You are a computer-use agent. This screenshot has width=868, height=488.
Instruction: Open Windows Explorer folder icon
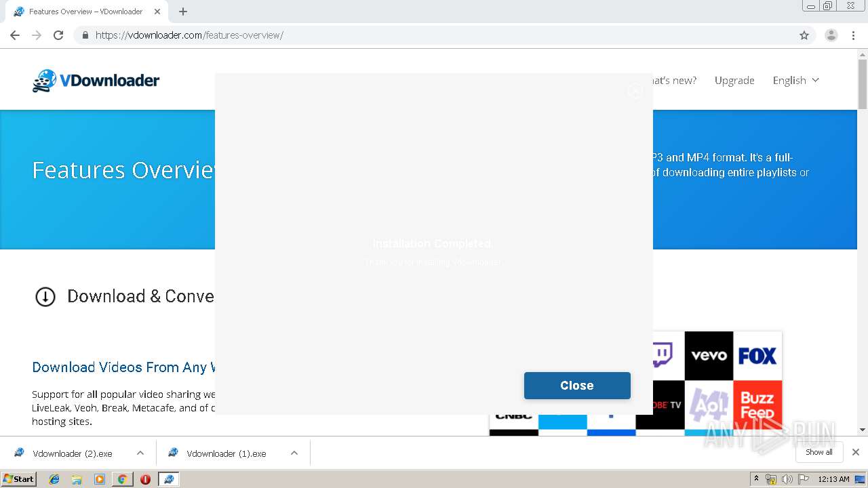(x=77, y=479)
